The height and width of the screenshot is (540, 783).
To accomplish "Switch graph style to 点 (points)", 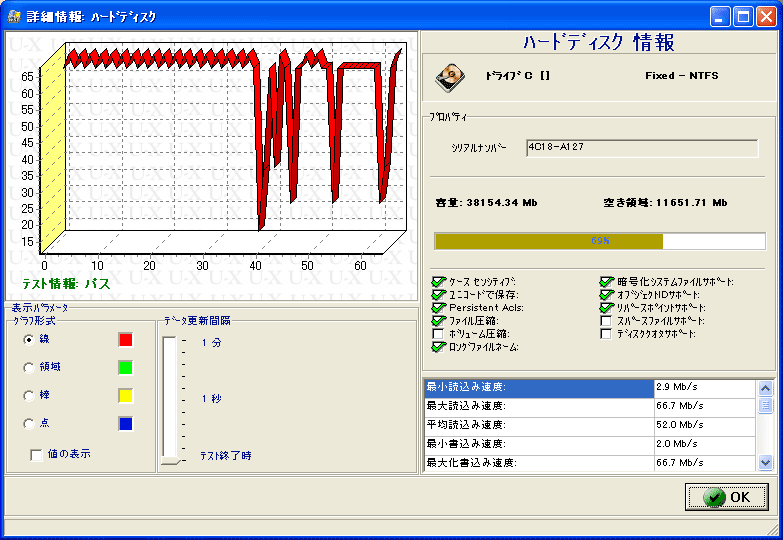I will click(x=28, y=424).
